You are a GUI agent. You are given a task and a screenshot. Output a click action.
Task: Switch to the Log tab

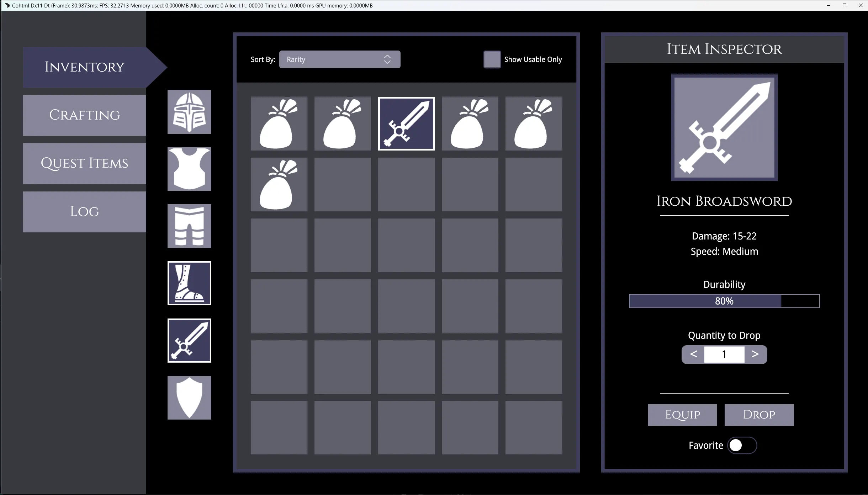pyautogui.click(x=85, y=212)
